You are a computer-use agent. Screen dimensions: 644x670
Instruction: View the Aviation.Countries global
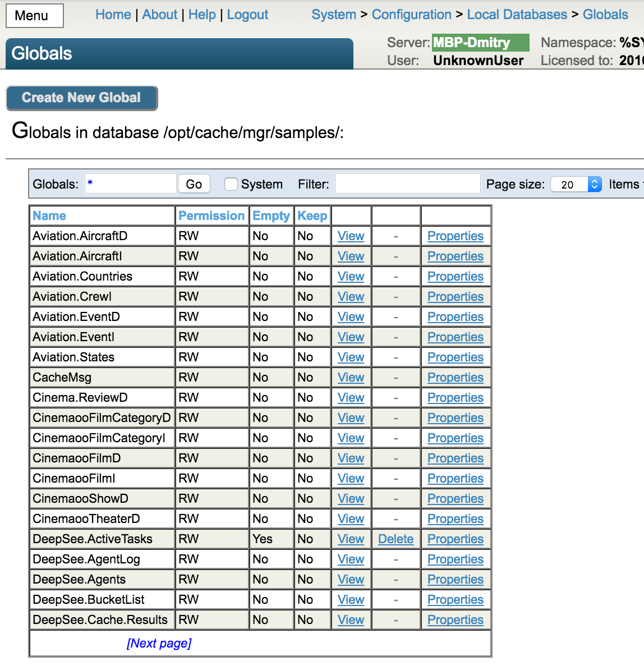351,276
